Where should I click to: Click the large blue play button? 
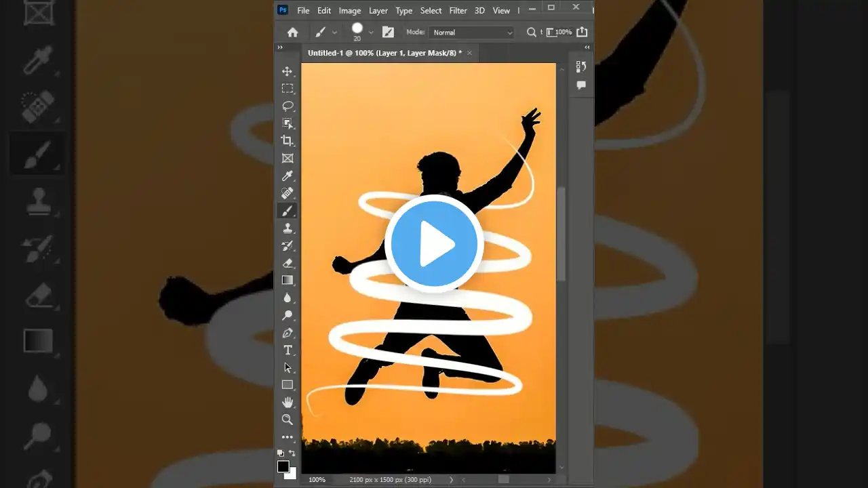click(x=434, y=244)
